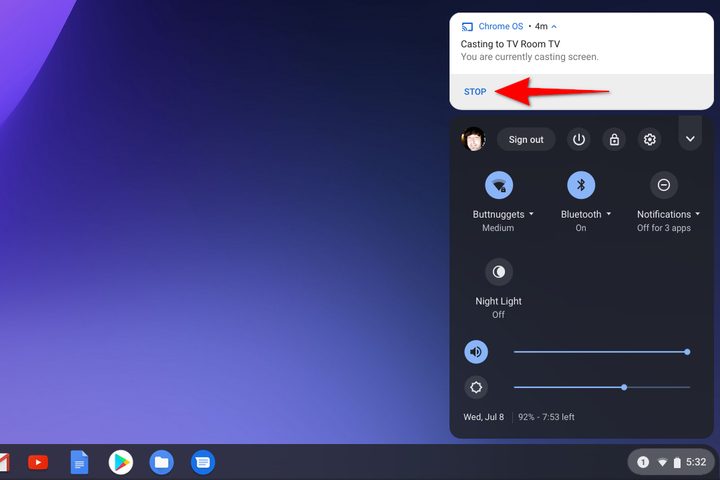Open YouTube from the shelf
720x480 pixels.
click(38, 462)
